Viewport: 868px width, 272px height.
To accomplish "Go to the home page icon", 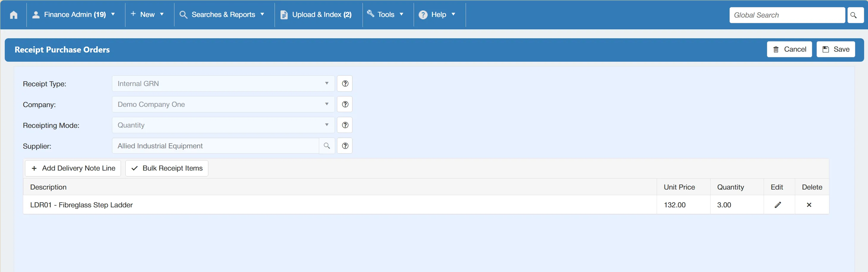I will click(13, 15).
